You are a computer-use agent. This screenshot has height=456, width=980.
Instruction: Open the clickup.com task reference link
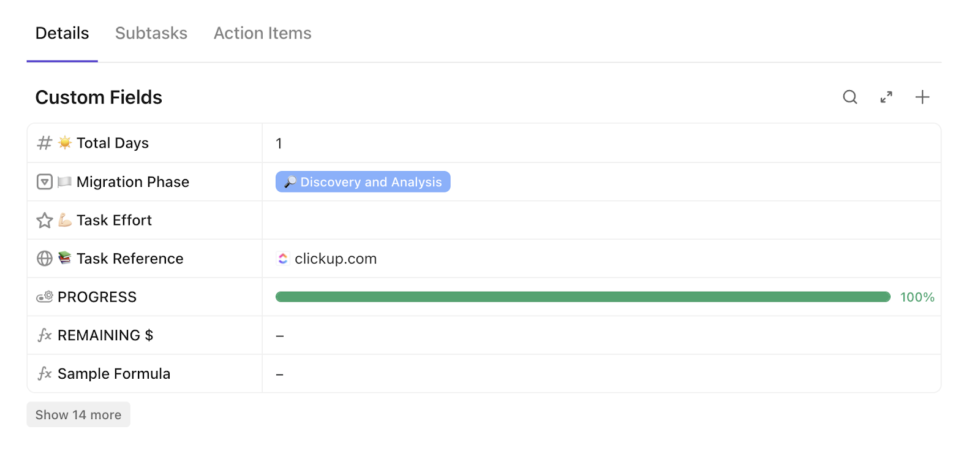pos(335,259)
